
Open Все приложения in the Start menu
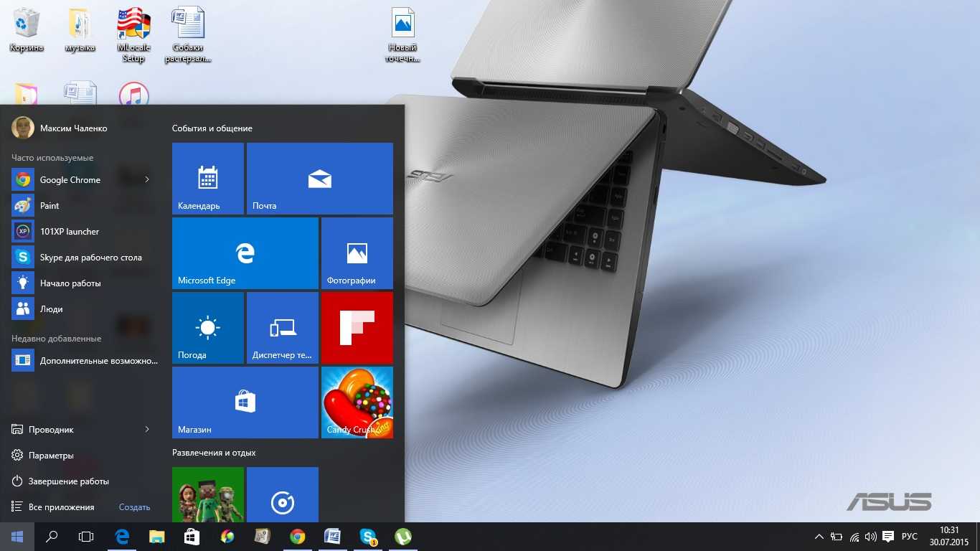(x=60, y=507)
